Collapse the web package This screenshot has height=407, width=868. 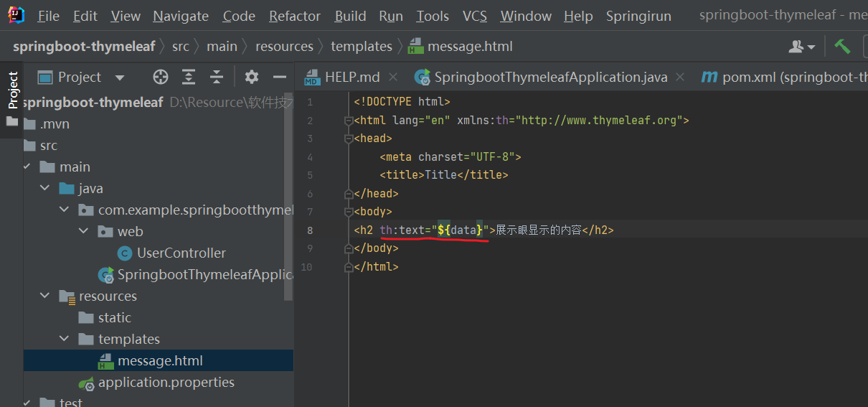85,231
